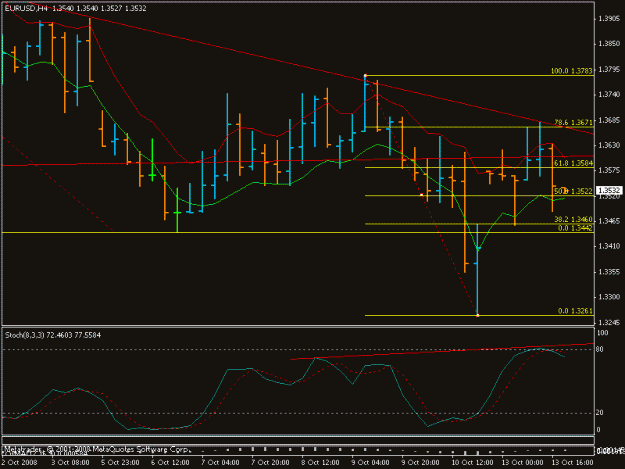Click the 1.3850 price axis label
This screenshot has width=625, height=469.
pos(609,44)
